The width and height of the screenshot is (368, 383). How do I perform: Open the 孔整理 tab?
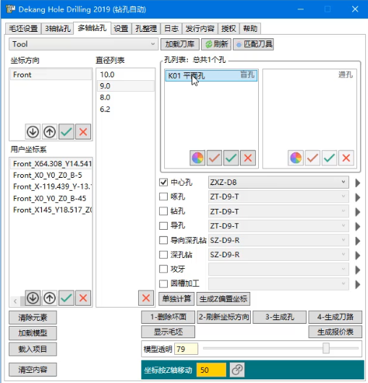tap(146, 29)
